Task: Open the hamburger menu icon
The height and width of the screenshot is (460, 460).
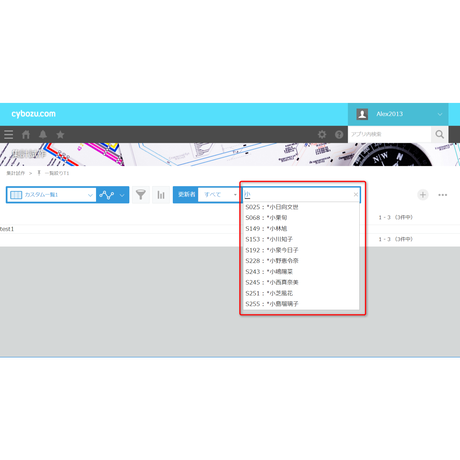Action: click(x=9, y=135)
